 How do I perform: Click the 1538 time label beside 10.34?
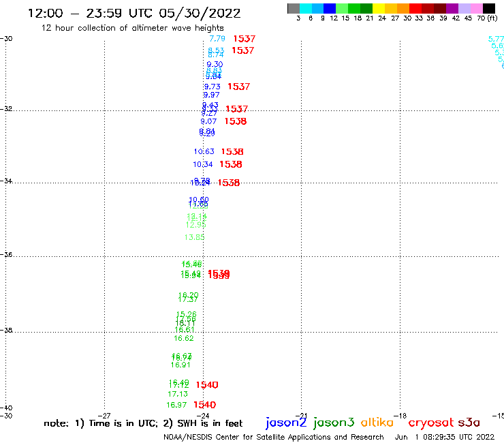[x=231, y=164]
